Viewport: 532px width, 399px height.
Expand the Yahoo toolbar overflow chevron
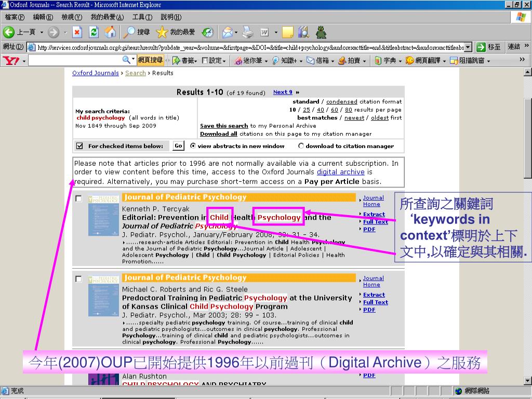tap(522, 59)
